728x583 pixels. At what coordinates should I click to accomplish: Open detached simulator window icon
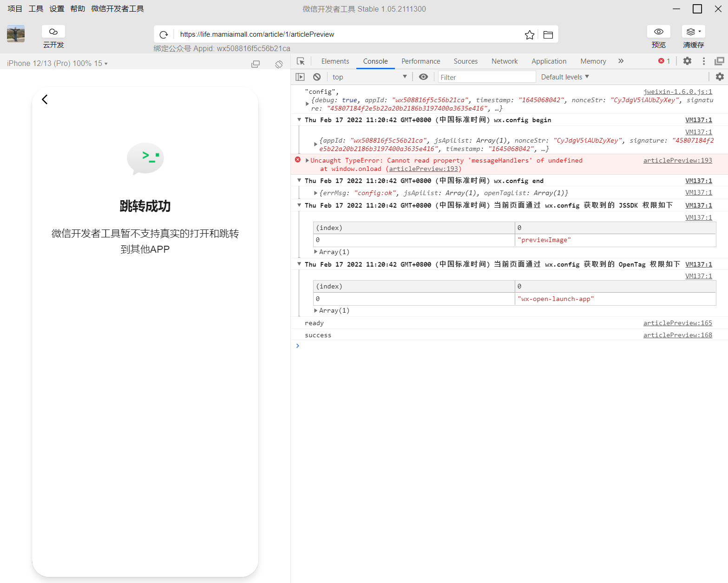click(x=256, y=64)
